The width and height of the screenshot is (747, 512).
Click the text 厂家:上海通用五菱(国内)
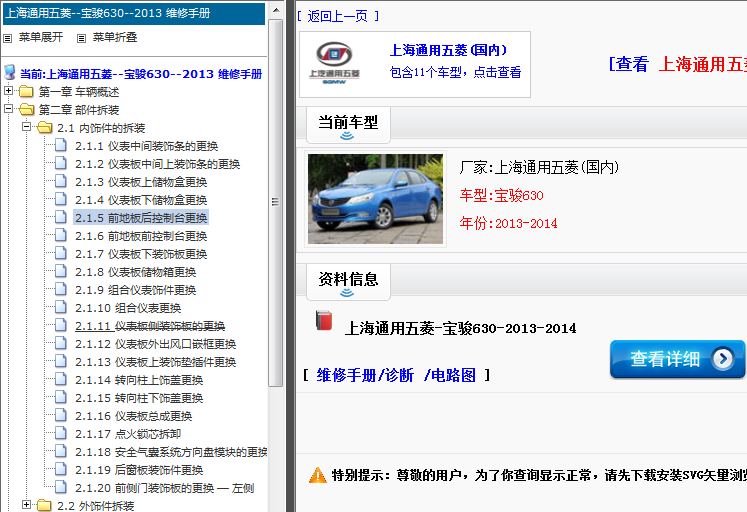[539, 167]
